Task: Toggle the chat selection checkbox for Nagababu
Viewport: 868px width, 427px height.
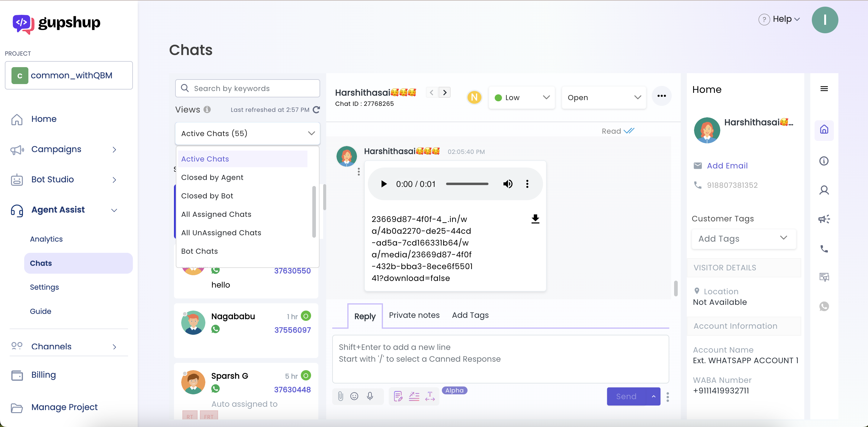Action: 186,314
